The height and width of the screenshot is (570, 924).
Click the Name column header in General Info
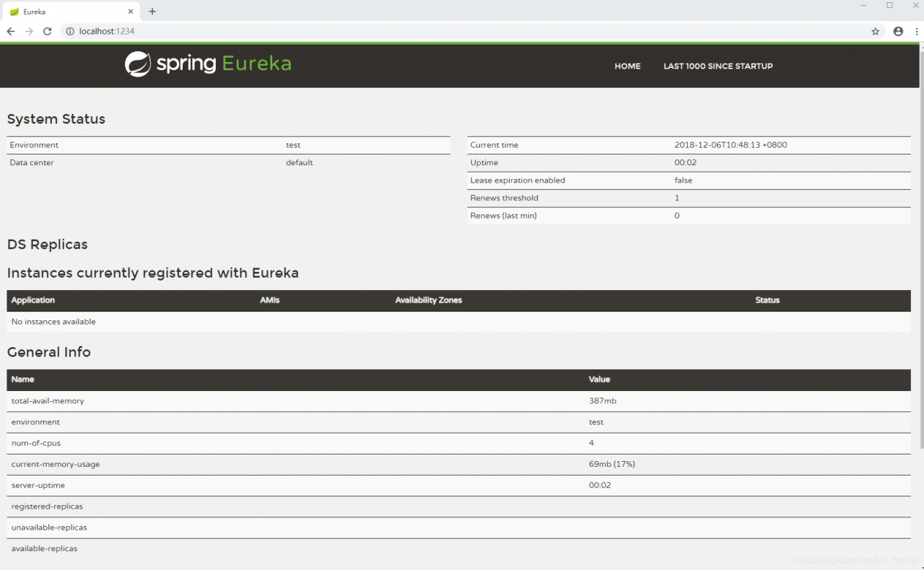23,380
